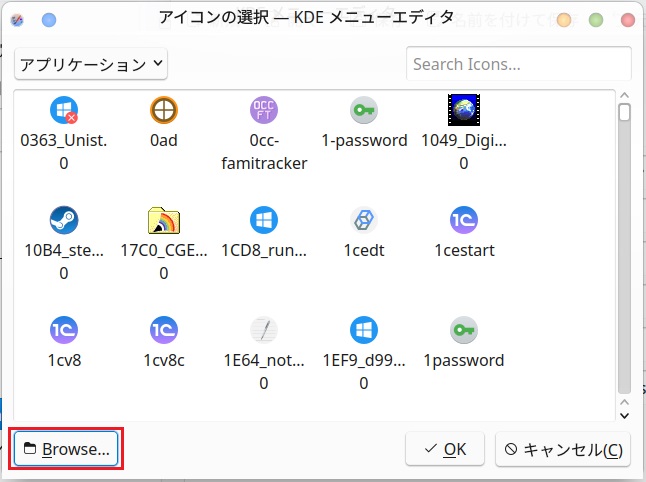Choose the 1E64_not...0 notepad icon
The width and height of the screenshot is (646, 482).
tap(264, 329)
